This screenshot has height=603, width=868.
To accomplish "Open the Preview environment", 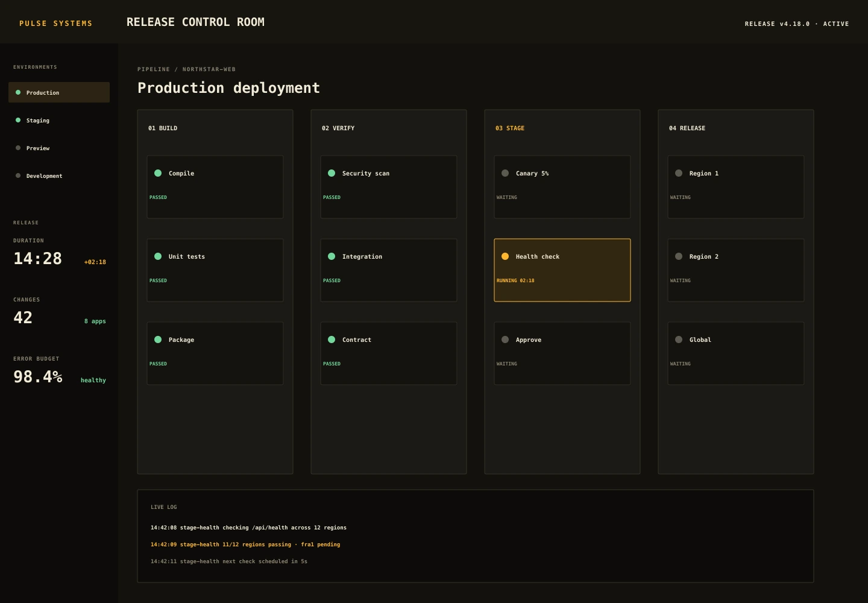I will 59,148.
